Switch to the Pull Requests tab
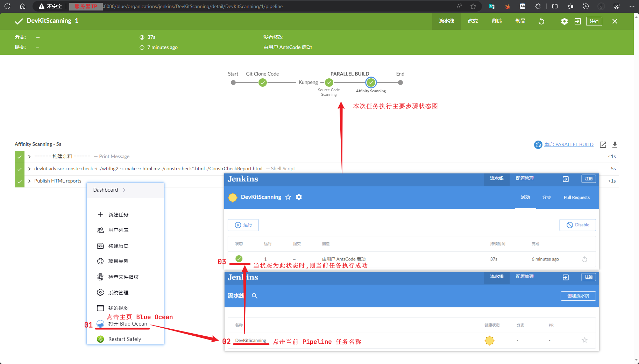Screen dimensions: 639x364 coord(576,198)
